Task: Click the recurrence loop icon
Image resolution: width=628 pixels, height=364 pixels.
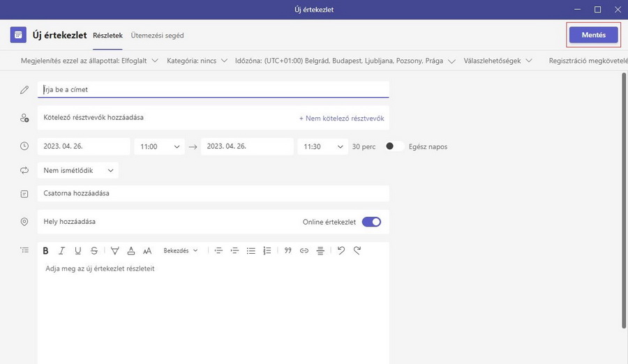Action: tap(24, 170)
